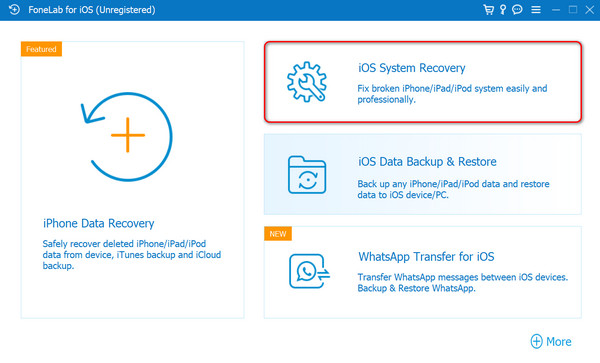600x363 pixels.
Task: Open the hamburger menu in title bar
Action: (x=536, y=10)
